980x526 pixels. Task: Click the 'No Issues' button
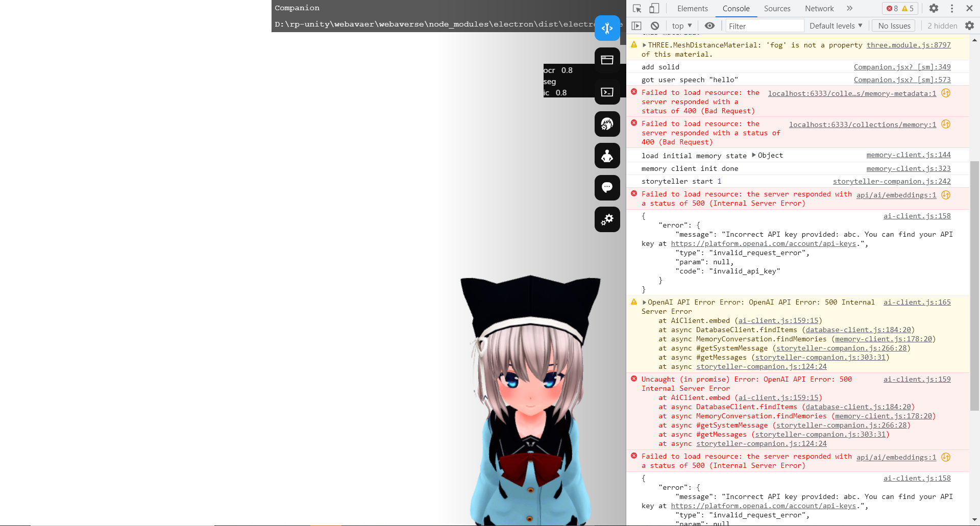point(893,26)
